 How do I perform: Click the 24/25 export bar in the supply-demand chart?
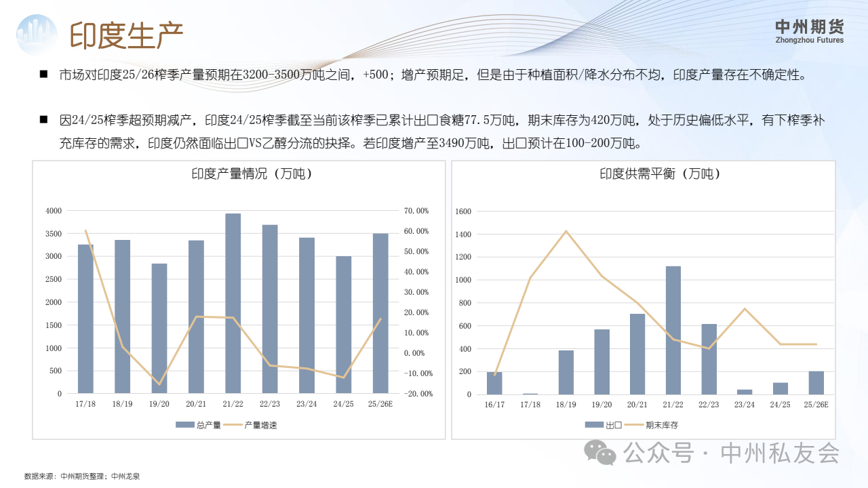[781, 388]
